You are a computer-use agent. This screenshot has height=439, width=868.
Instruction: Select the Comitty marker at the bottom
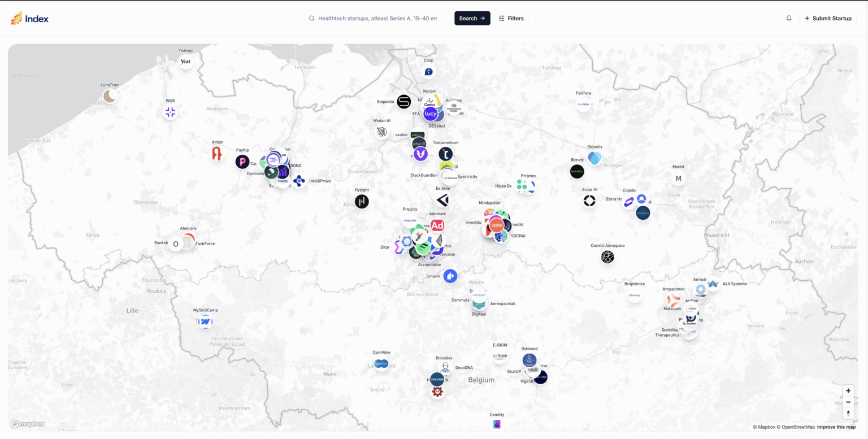(x=497, y=423)
